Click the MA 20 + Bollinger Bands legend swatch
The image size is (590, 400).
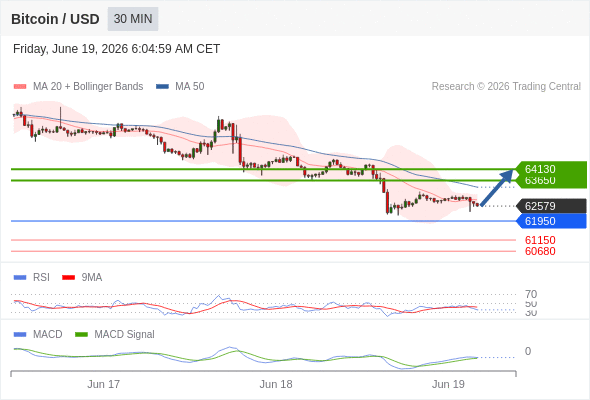pyautogui.click(x=20, y=87)
